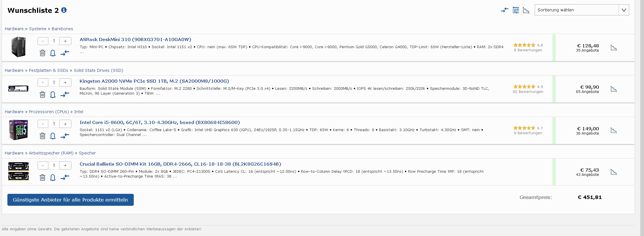Viewport: 644px width, 236px height.
Task: Go to Systeme category breadcrumb
Action: (x=38, y=29)
